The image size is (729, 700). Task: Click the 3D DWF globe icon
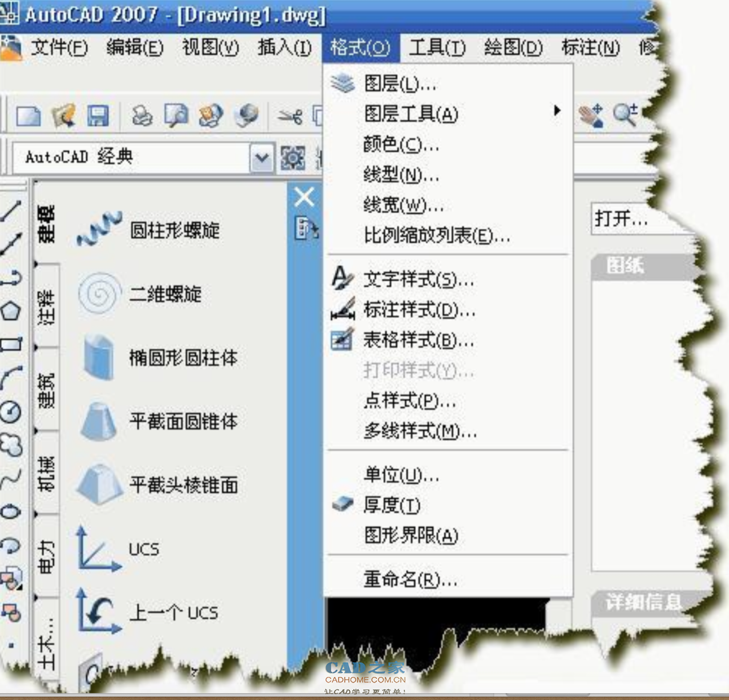click(x=246, y=116)
